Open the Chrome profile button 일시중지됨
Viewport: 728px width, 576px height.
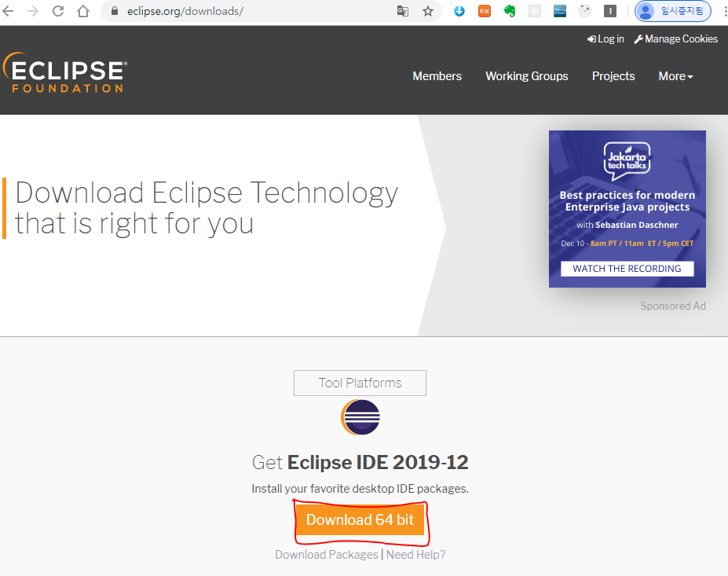click(x=673, y=11)
